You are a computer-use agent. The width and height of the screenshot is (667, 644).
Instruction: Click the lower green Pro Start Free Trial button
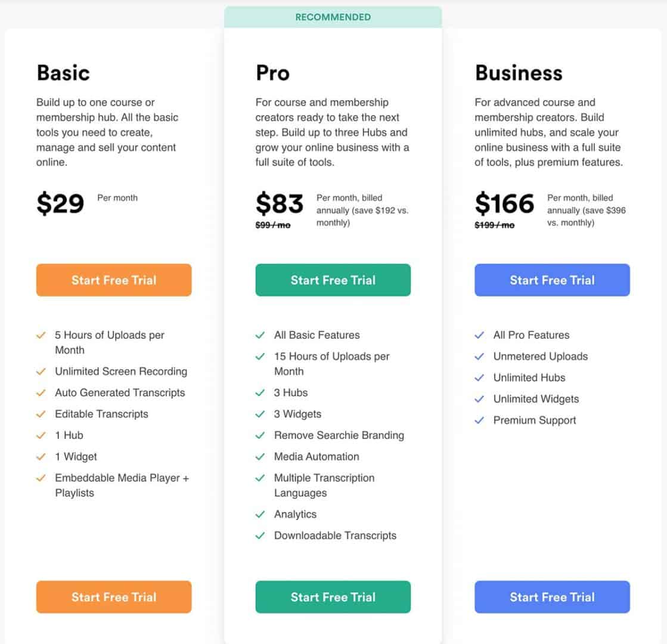click(333, 597)
